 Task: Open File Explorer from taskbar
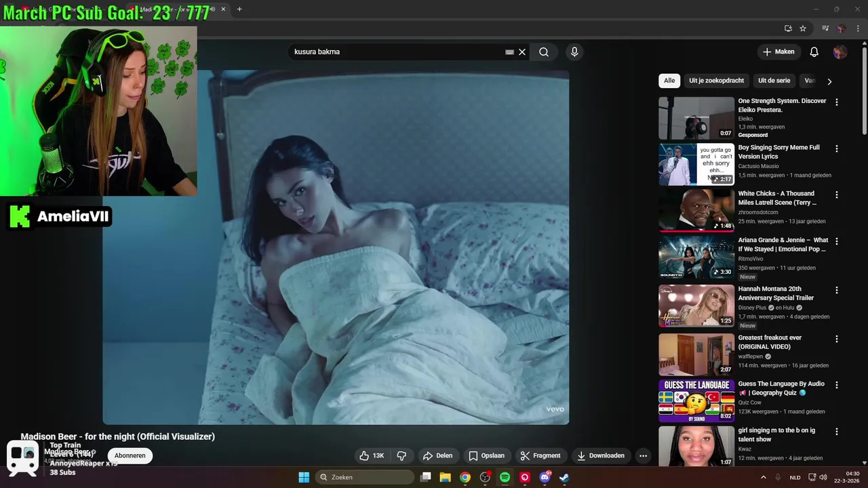[446, 477]
